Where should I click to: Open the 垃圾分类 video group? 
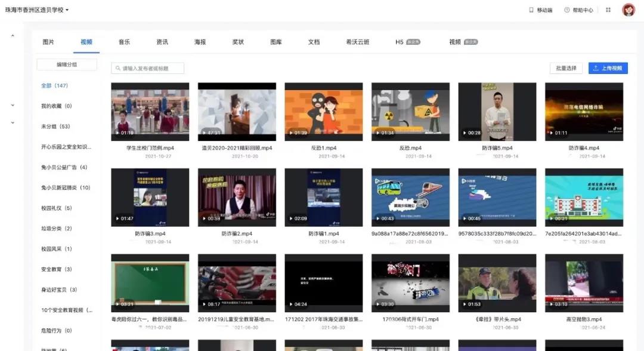coord(57,229)
